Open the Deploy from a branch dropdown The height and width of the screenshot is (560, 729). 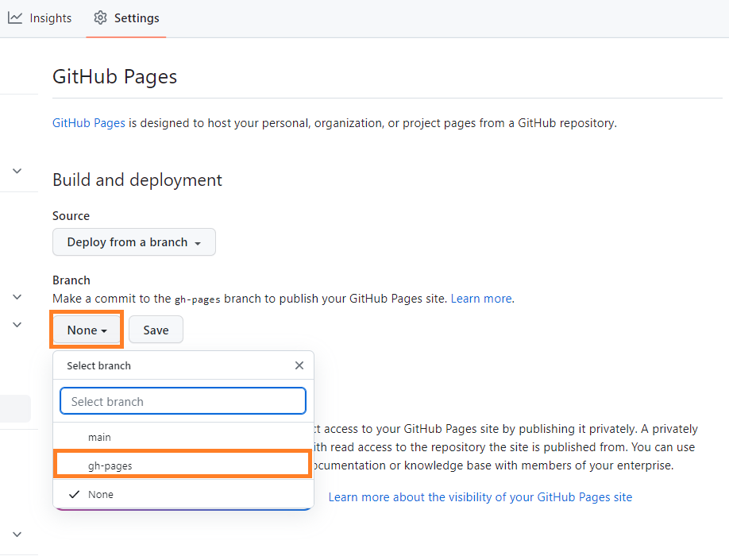click(133, 241)
